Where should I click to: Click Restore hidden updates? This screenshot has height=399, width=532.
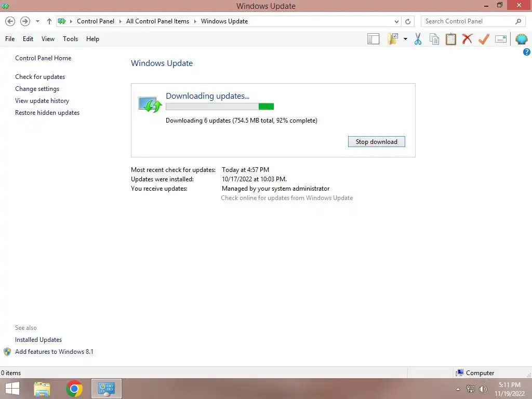click(x=47, y=113)
